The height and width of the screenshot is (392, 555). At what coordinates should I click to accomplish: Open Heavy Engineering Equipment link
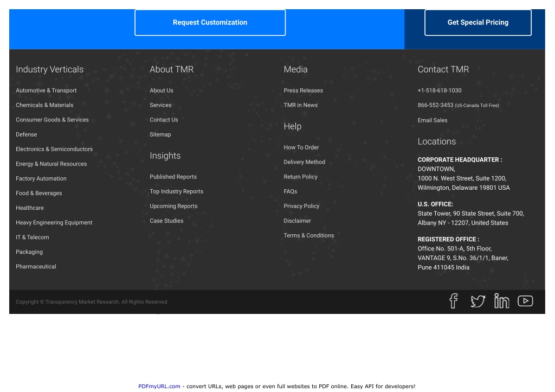pos(54,223)
